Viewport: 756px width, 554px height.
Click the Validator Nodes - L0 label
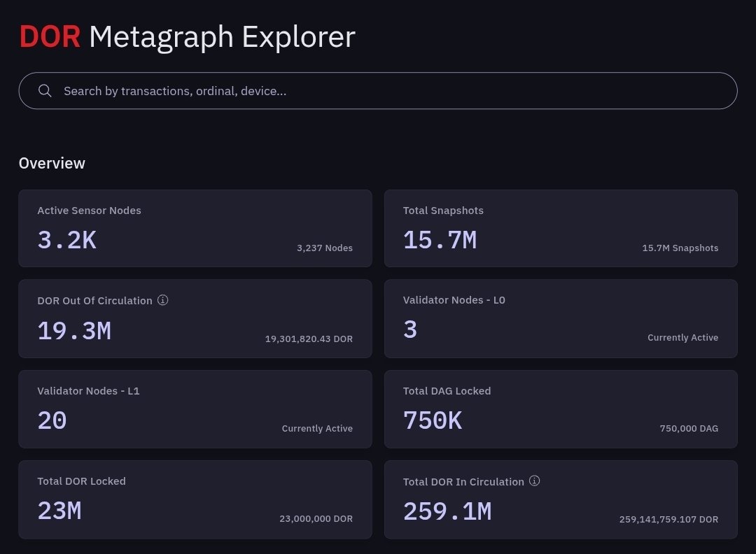coord(454,300)
